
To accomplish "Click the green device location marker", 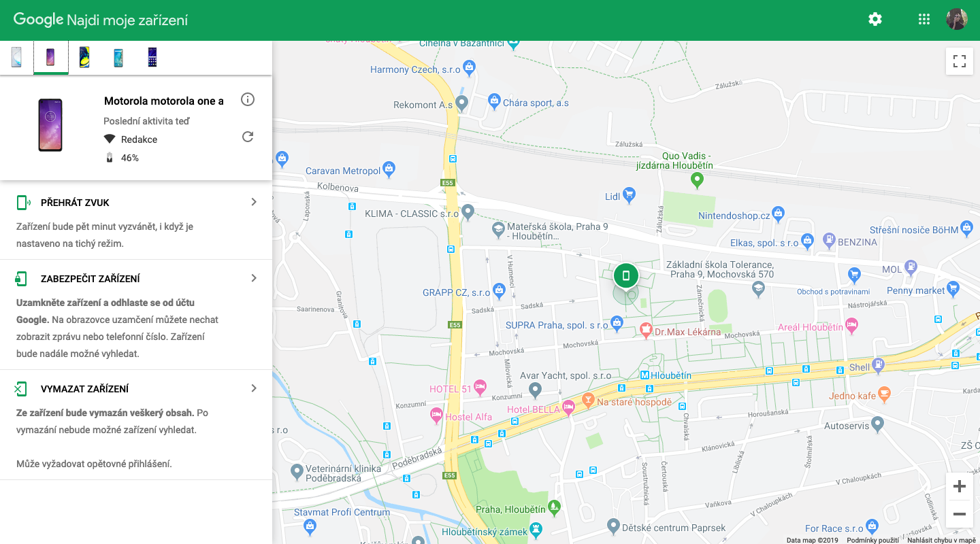I will click(x=626, y=276).
